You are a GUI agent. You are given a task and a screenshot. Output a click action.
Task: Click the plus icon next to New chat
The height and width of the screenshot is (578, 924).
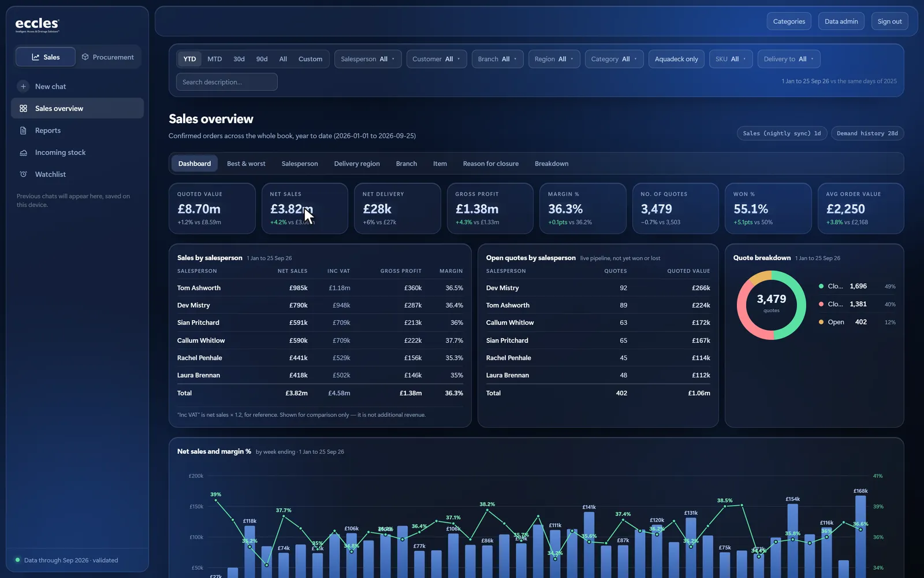point(23,87)
